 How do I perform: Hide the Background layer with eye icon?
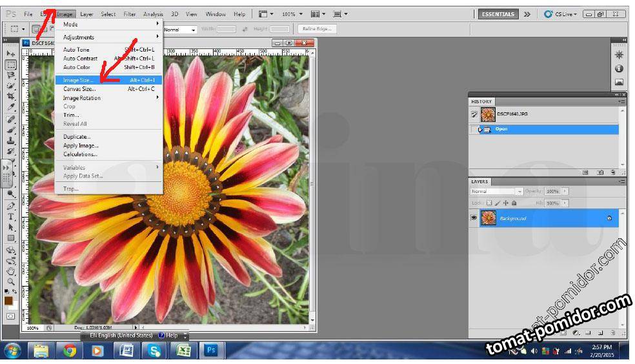pos(474,218)
